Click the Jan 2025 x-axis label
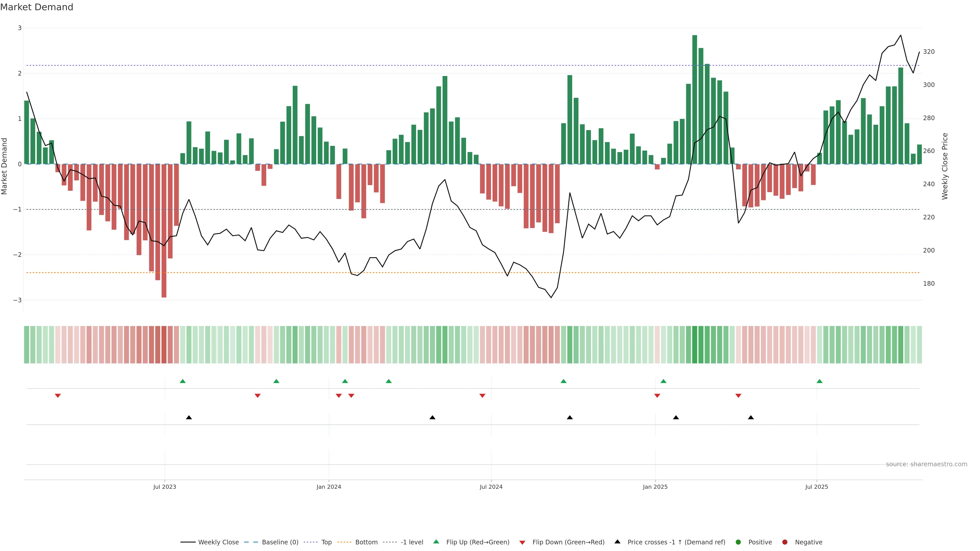980x551 pixels. pyautogui.click(x=655, y=487)
